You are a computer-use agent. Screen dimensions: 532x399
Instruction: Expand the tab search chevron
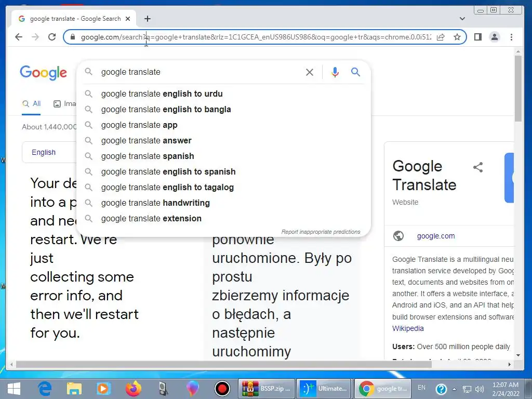coord(462,19)
